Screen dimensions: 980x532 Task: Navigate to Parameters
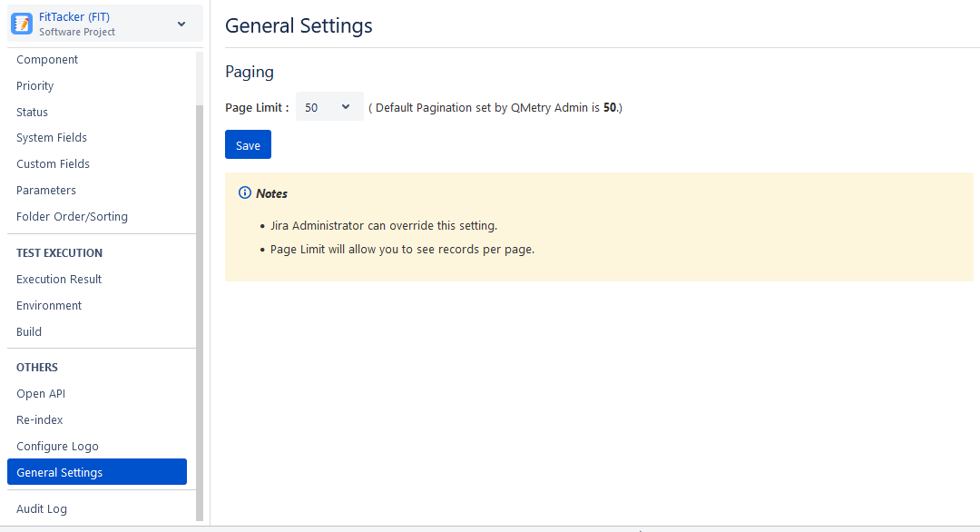coord(46,190)
